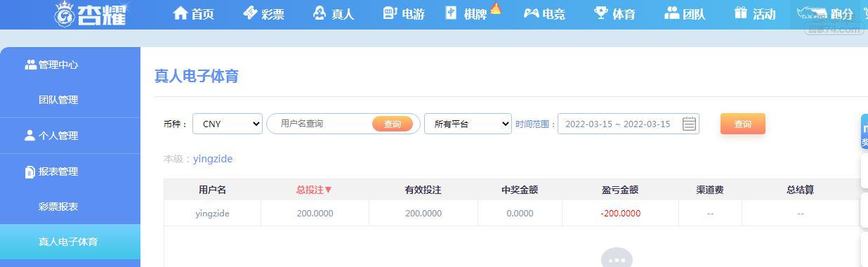The height and width of the screenshot is (267, 868).
Task: Click the 杏耀 site logo
Action: (x=91, y=14)
